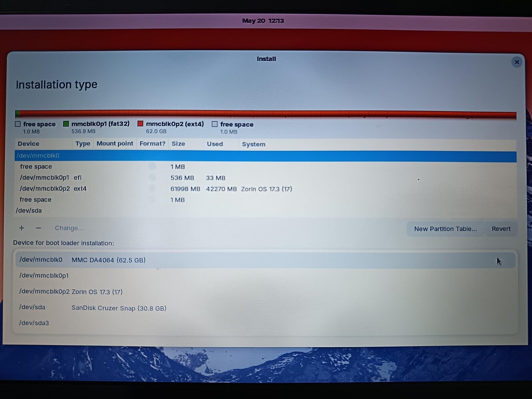The height and width of the screenshot is (399, 532).
Task: Click first free space legend box
Action: pos(18,124)
